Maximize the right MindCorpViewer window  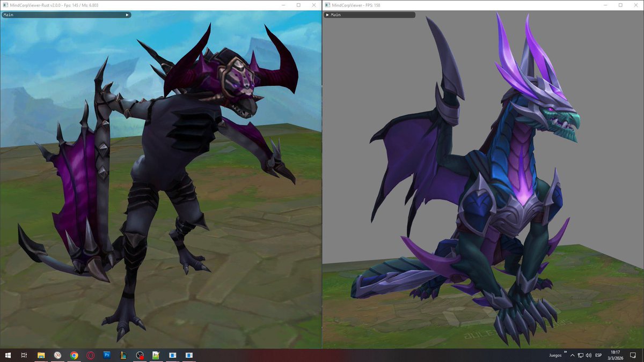pos(620,5)
